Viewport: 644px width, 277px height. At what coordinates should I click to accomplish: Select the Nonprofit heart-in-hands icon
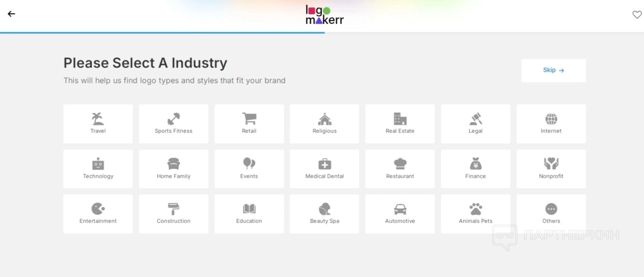pyautogui.click(x=551, y=164)
